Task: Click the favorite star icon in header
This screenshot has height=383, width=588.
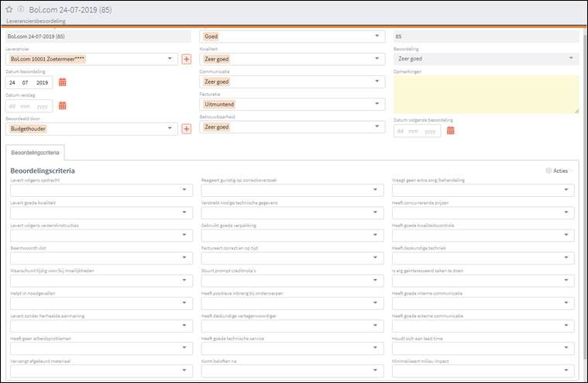Action: point(8,8)
